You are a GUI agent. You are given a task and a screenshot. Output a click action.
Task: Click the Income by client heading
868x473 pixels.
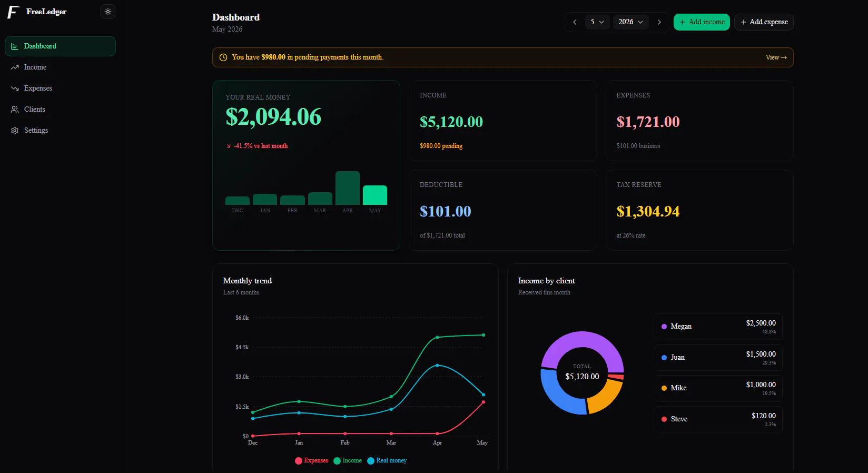pyautogui.click(x=547, y=281)
